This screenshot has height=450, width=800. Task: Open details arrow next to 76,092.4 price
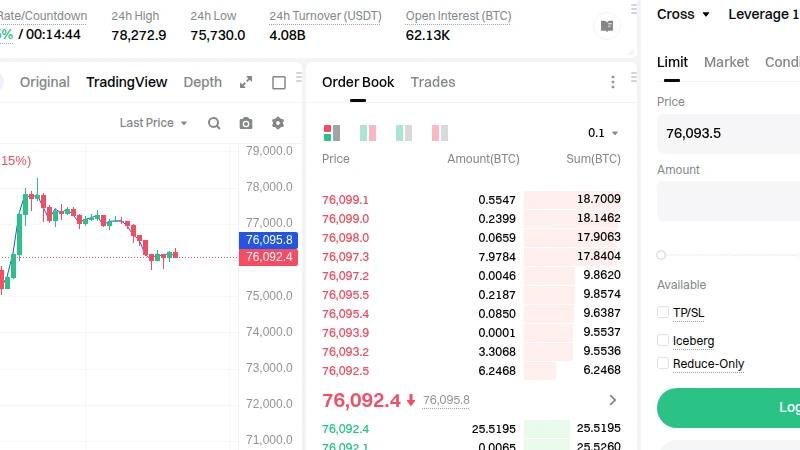click(x=613, y=400)
